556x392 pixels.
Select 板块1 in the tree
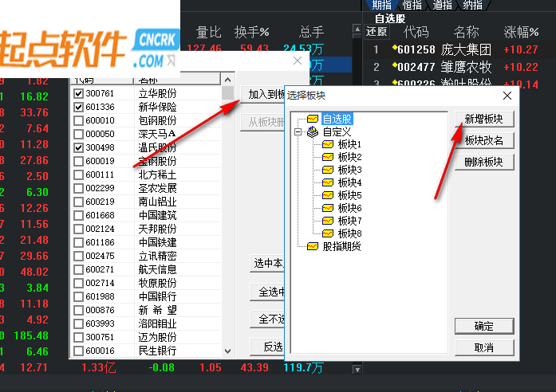tap(349, 144)
